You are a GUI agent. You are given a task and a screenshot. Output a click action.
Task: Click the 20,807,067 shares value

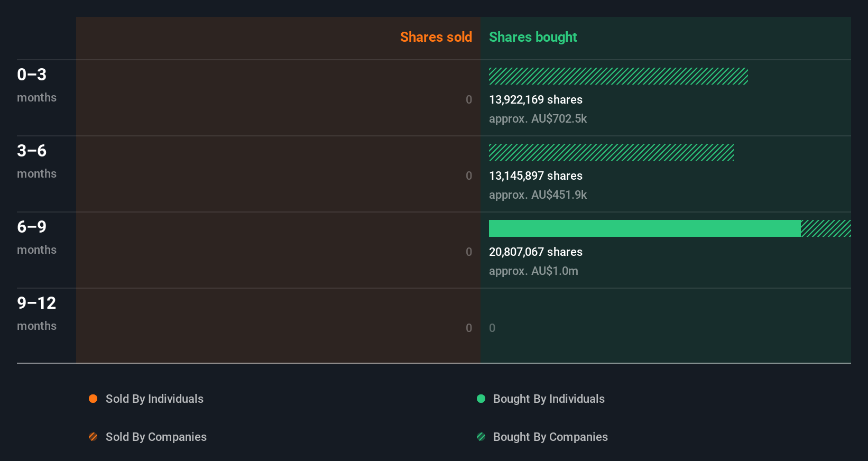[x=535, y=252]
